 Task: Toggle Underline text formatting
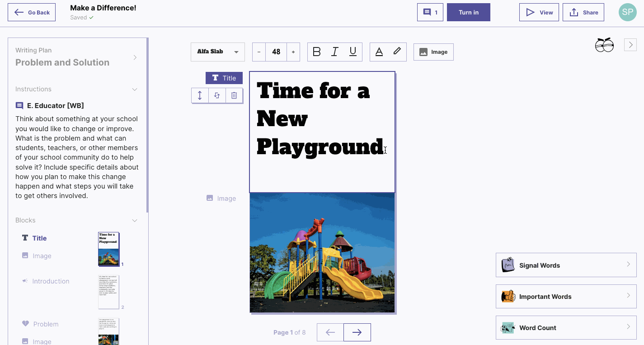[353, 52]
